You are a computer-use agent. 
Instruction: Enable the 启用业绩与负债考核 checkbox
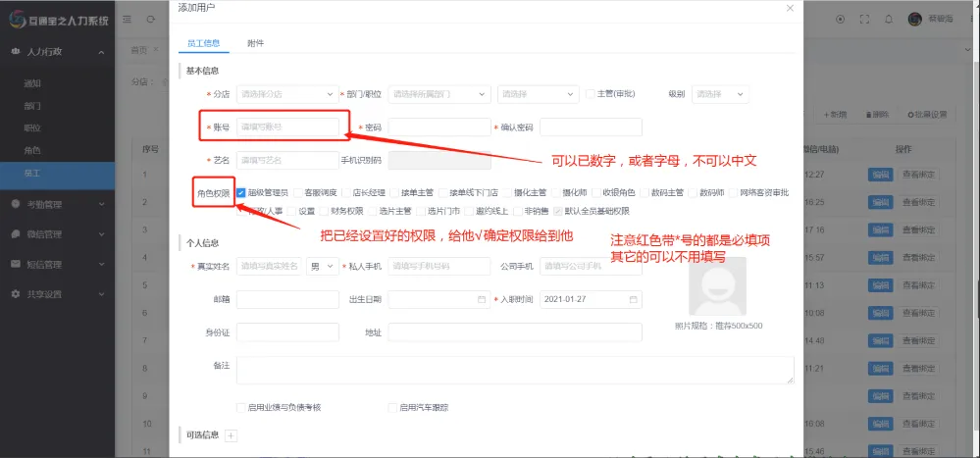[241, 407]
